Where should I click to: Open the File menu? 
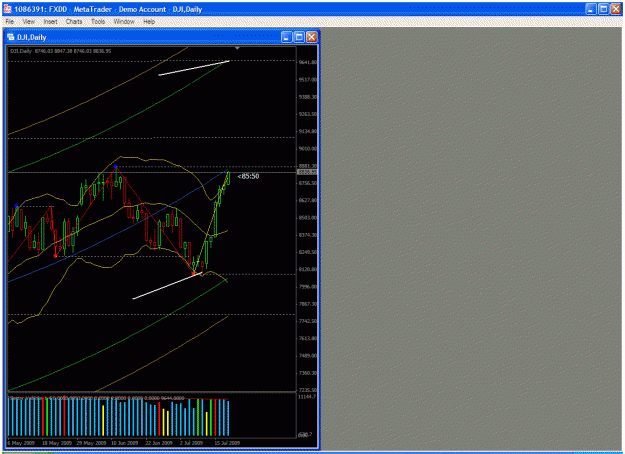point(10,22)
